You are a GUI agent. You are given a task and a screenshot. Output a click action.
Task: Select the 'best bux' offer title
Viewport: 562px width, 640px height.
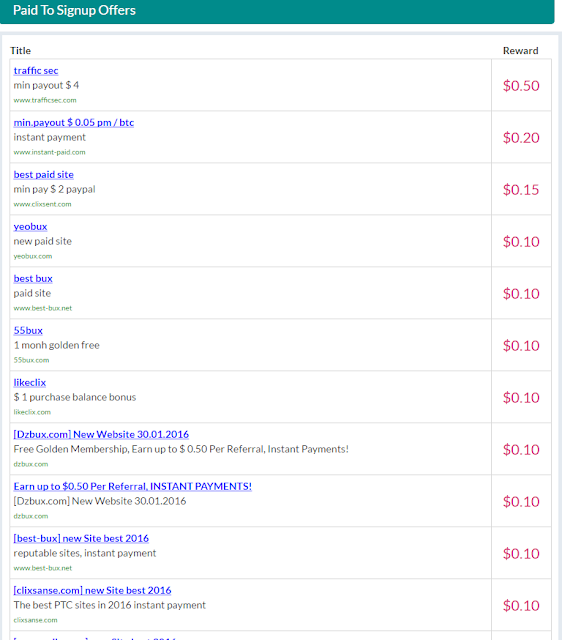pos(33,278)
